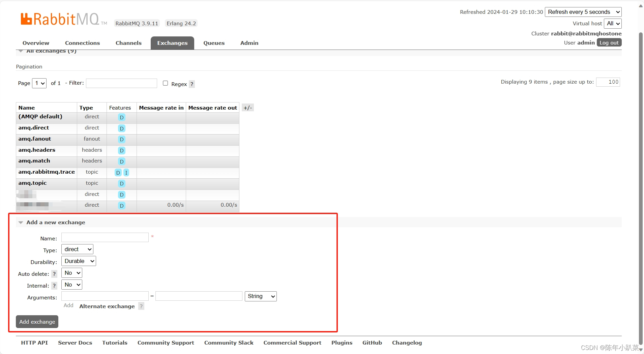Click the D feature badge for amq.direct
The image size is (644, 354).
tap(122, 128)
